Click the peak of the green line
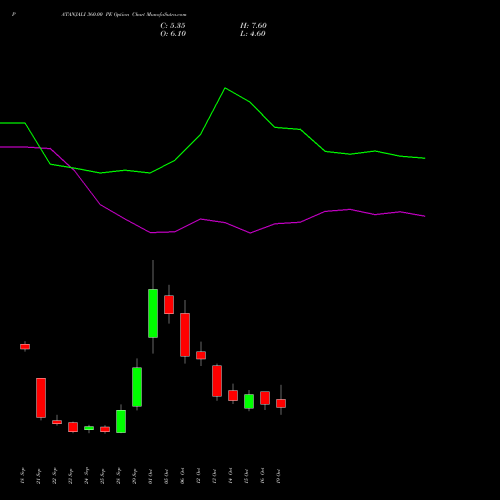Image resolution: width=500 pixels, height=500 pixels. [x=225, y=88]
